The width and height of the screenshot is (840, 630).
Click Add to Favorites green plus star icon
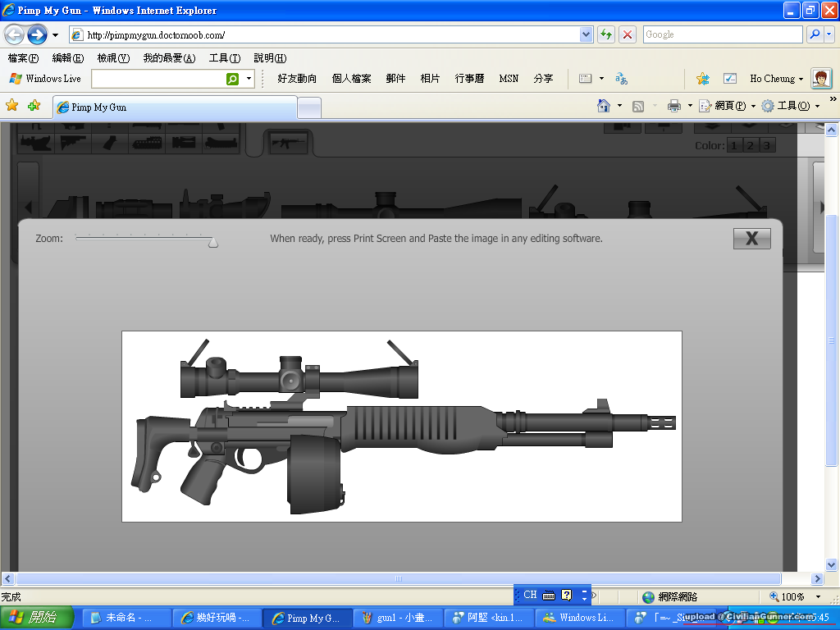(34, 106)
